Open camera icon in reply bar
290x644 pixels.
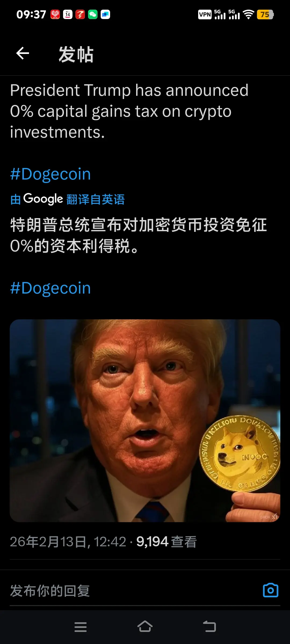270,590
